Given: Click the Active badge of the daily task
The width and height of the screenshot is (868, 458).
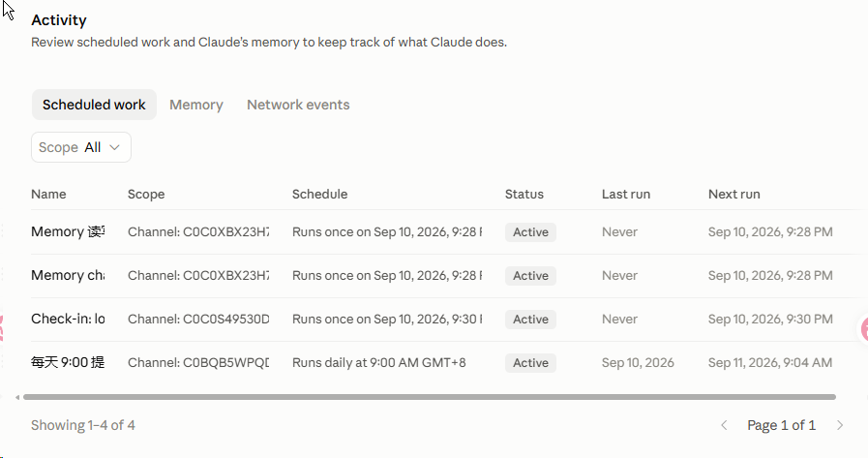Looking at the screenshot, I should pyautogui.click(x=530, y=363).
